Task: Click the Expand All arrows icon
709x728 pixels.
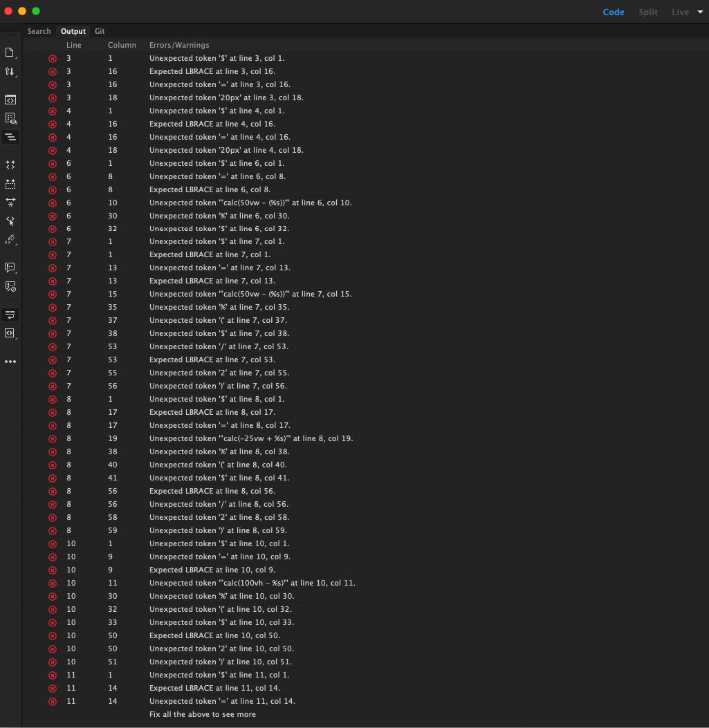Action: coord(10,165)
